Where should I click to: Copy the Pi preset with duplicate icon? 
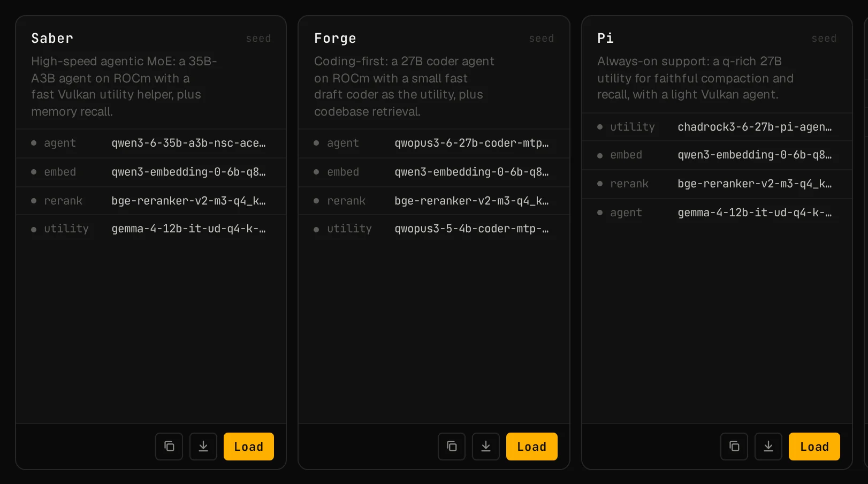[734, 447]
